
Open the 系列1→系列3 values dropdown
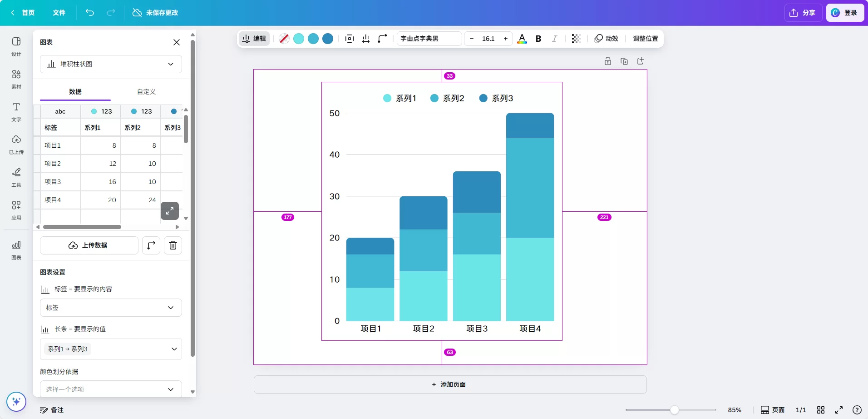[x=111, y=349]
